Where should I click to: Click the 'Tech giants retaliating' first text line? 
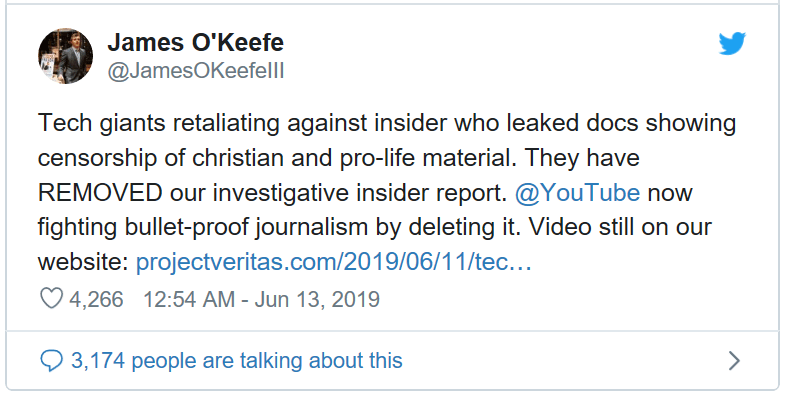point(387,123)
